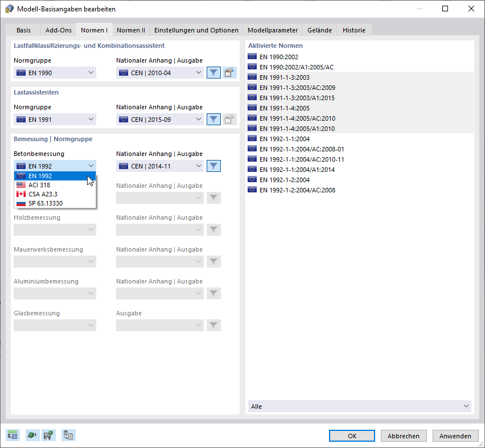Image resolution: width=485 pixels, height=448 pixels.
Task: Confirm with the OK button
Action: (352, 436)
